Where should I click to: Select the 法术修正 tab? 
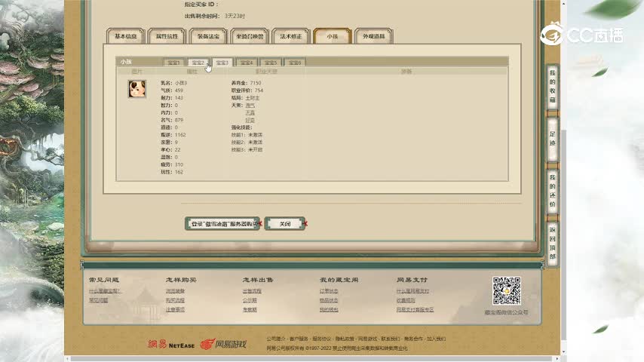coord(291,36)
